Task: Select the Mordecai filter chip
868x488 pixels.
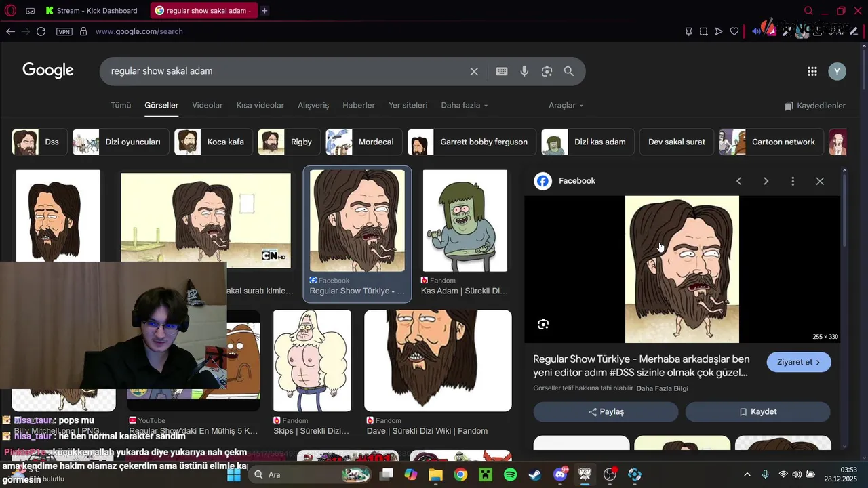Action: (x=363, y=142)
